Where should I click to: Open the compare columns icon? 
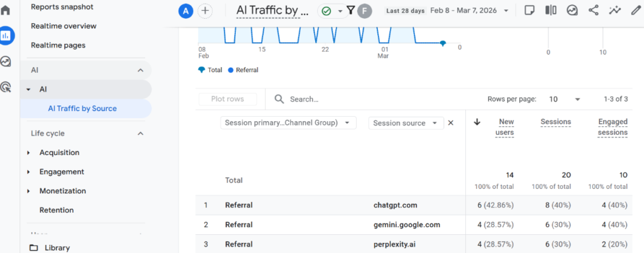(551, 11)
